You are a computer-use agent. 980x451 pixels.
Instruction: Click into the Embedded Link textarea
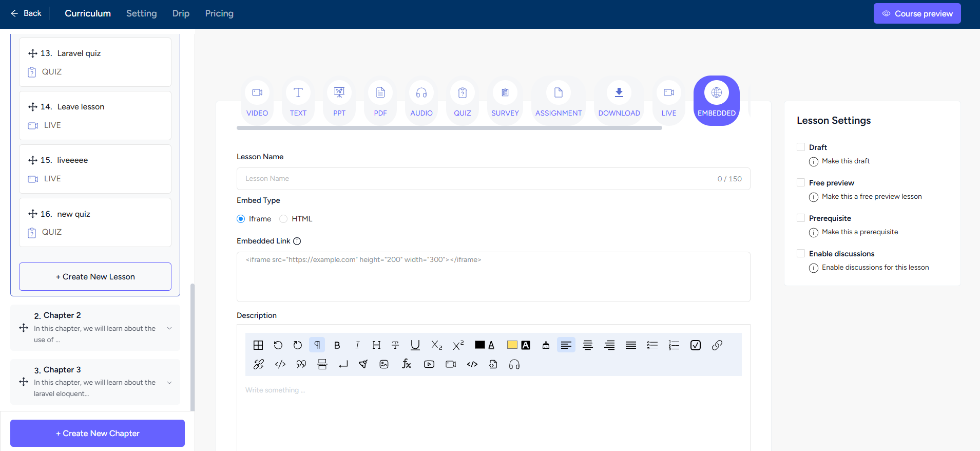tap(493, 277)
